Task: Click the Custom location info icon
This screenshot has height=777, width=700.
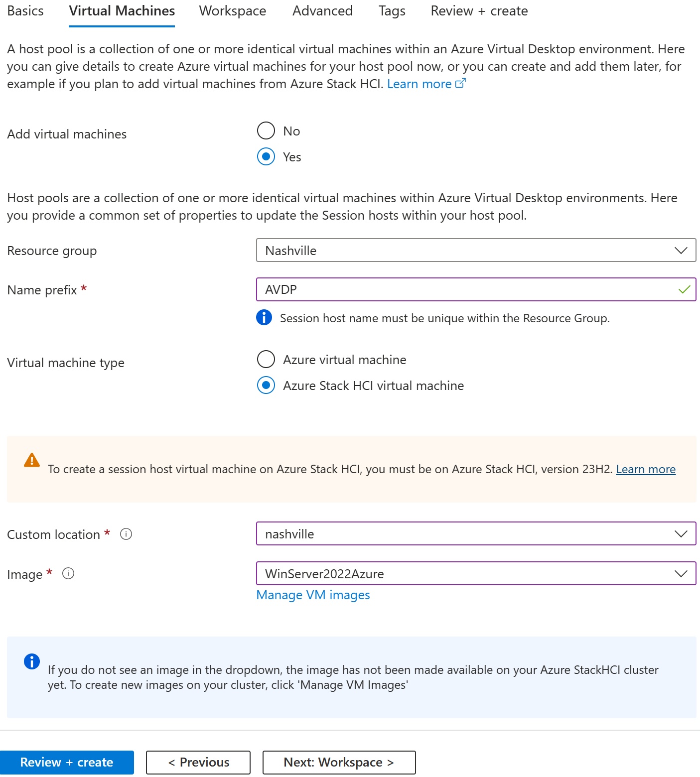Action: 126,534
